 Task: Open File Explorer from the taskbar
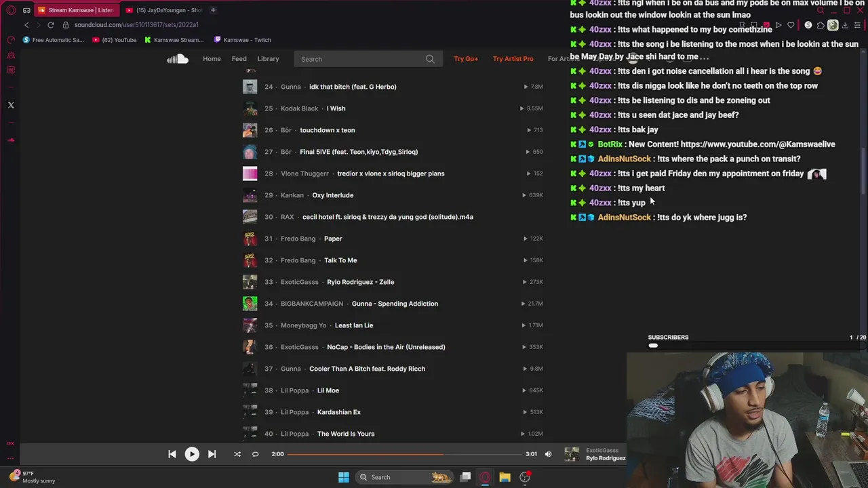point(505,477)
